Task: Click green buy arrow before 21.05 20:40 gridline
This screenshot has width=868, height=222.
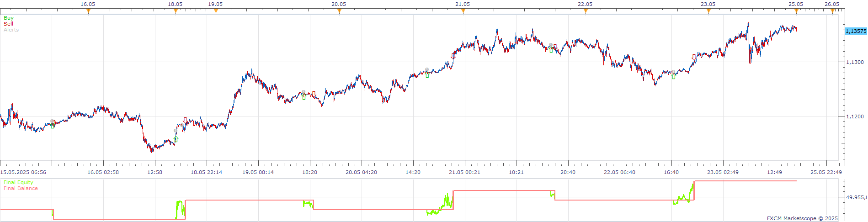Action: coord(551,50)
